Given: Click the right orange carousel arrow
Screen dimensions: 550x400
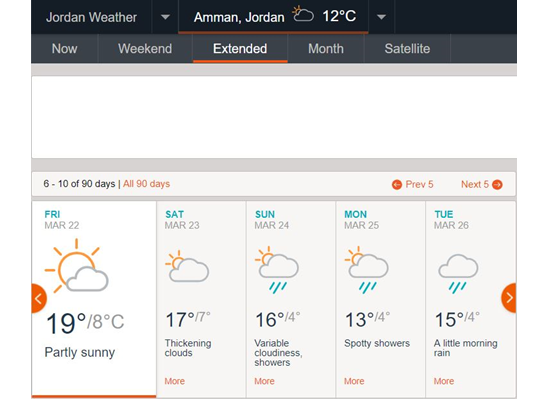Looking at the screenshot, I should point(509,298).
